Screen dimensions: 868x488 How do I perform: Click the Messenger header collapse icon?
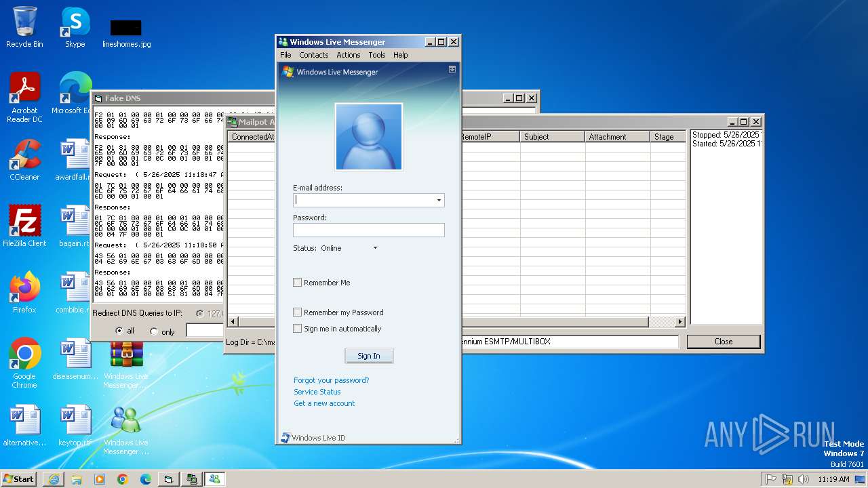point(452,69)
